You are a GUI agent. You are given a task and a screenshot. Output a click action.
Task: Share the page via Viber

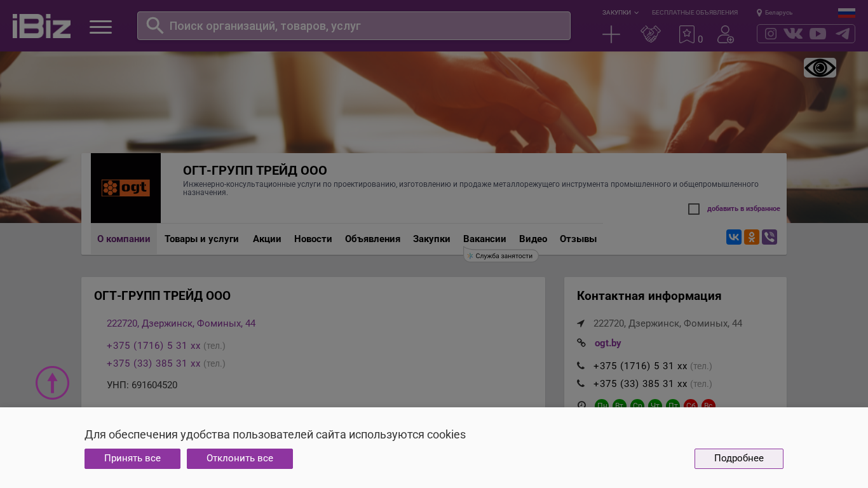770,237
